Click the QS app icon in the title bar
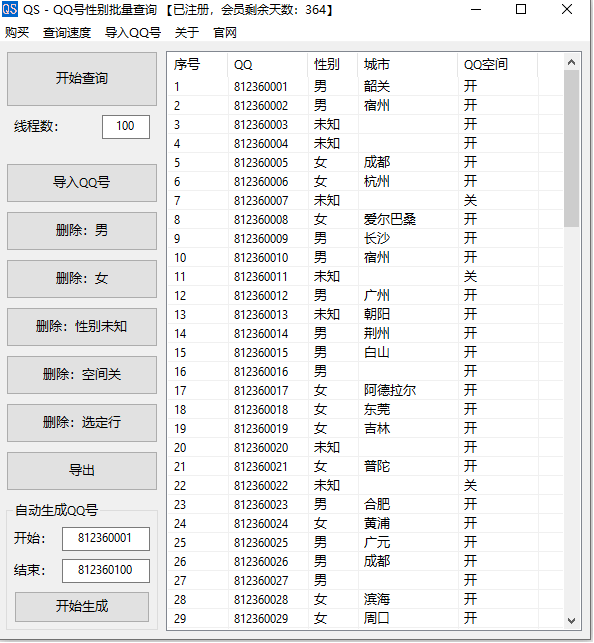The width and height of the screenshot is (594, 643). tap(10, 9)
